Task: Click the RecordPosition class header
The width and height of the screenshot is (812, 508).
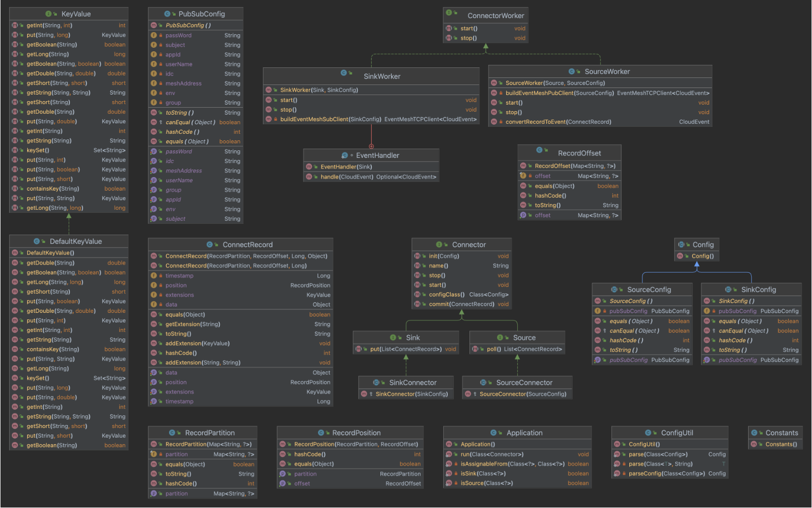Action: coord(356,433)
